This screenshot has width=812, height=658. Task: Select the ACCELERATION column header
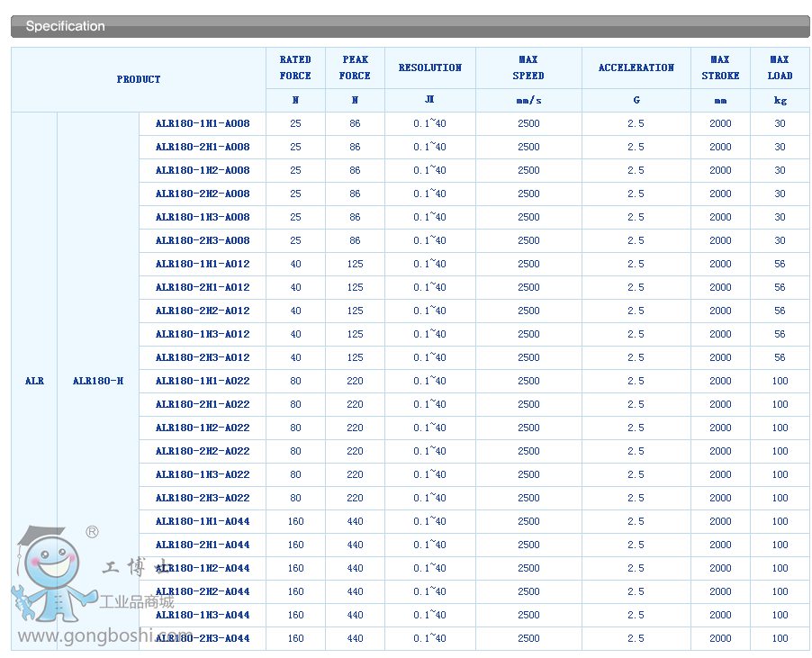click(636, 68)
